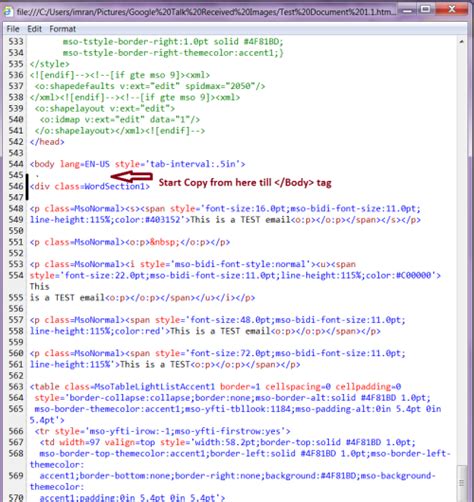Screen dimensions: 474x502
Task: Click the o:shapedefaults line
Action: [x=150, y=86]
